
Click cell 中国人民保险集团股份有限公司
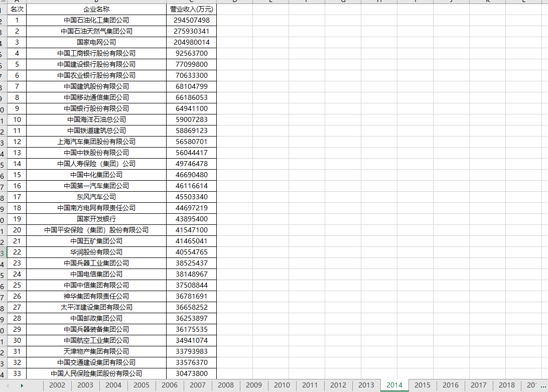(96, 373)
